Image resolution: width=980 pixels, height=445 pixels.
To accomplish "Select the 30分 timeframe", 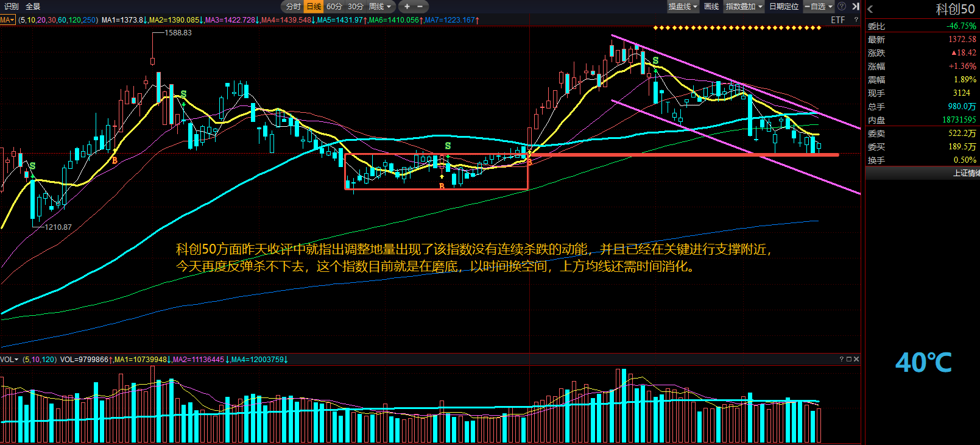I will pyautogui.click(x=356, y=7).
